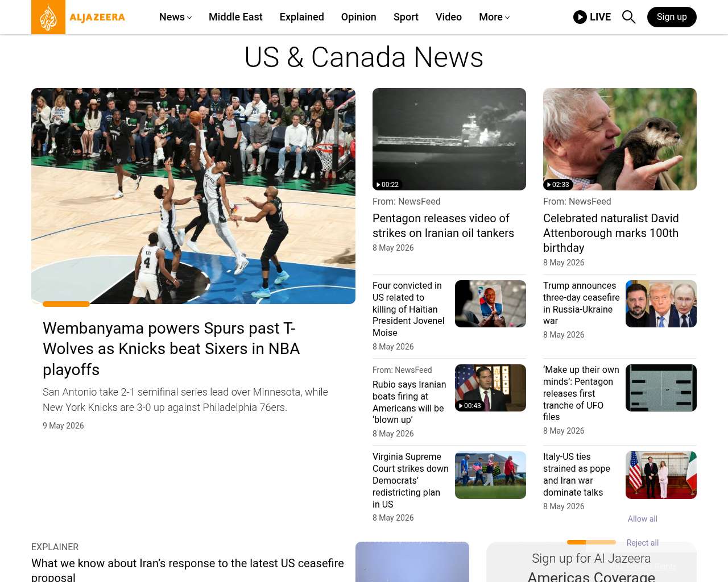Play the Pentagon strikes video badge 00:22

click(388, 185)
